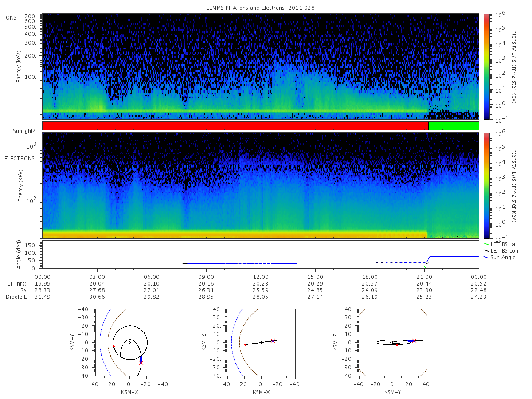532x399 pixels.
Task: Click the ions intensity color bar
Action: tap(486, 66)
